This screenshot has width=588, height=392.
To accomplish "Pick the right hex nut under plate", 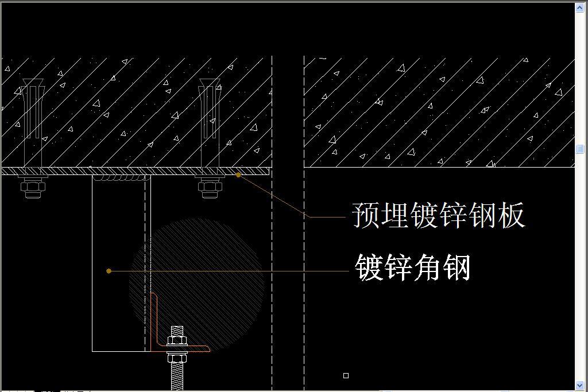I will (209, 187).
